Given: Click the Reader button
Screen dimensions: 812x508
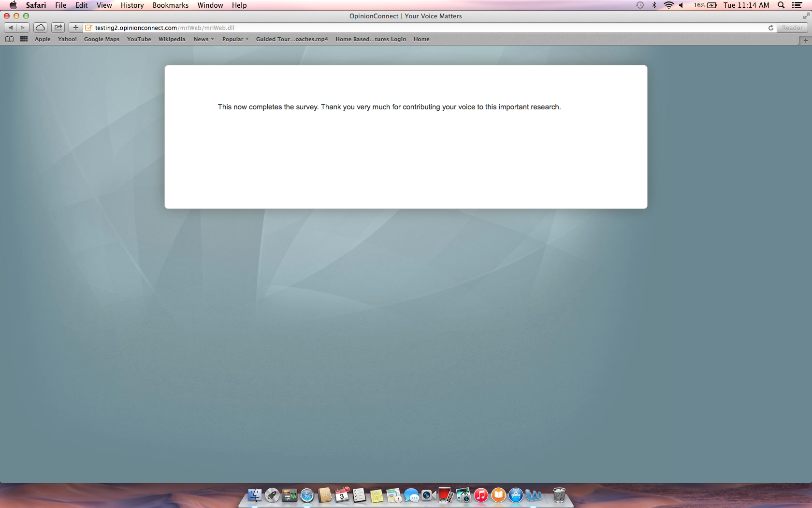Looking at the screenshot, I should [x=792, y=28].
